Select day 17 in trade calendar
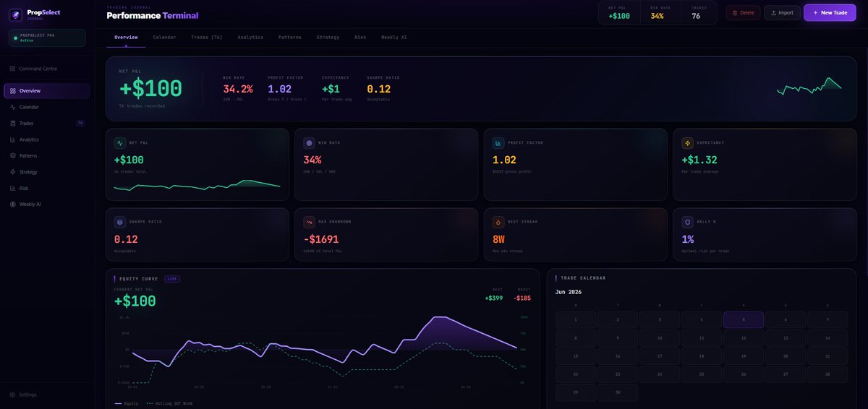The width and height of the screenshot is (868, 409). click(x=660, y=356)
